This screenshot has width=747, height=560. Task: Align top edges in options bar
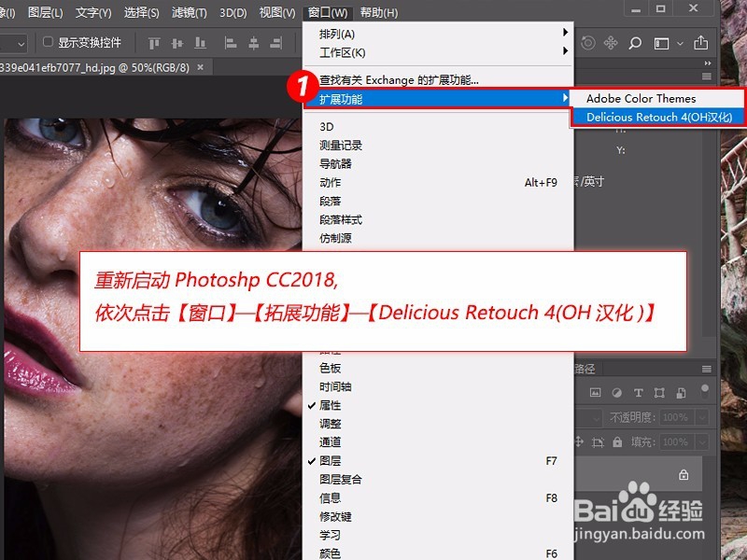coord(154,43)
